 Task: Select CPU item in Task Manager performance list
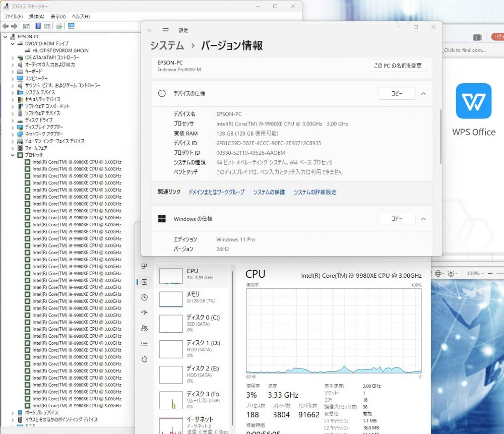click(x=192, y=276)
